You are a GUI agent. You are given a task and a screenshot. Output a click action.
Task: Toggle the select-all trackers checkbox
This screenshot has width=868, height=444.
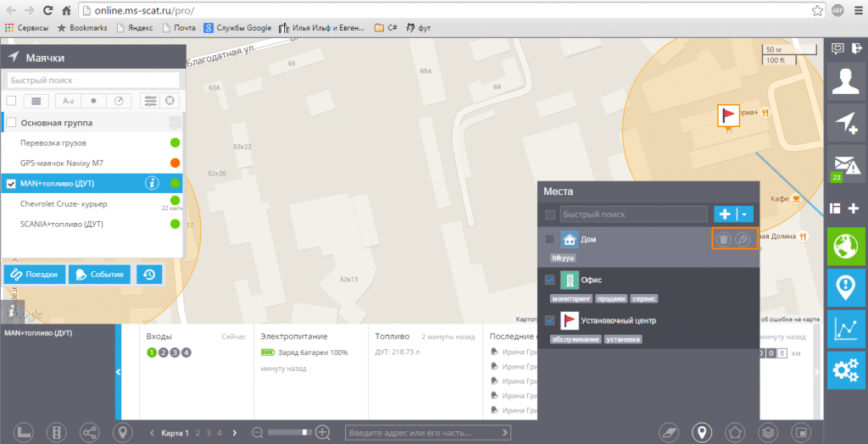[11, 101]
